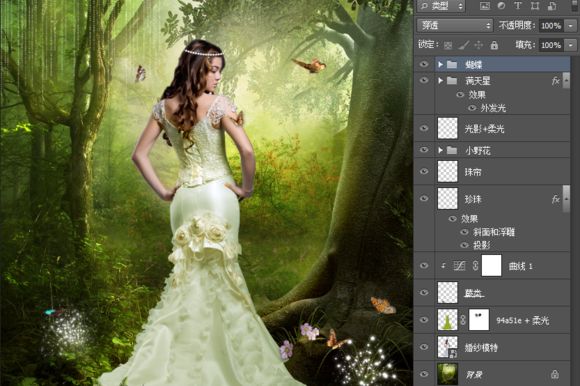Expand the 满天星 group
Screen dimensions: 580x386
point(440,81)
